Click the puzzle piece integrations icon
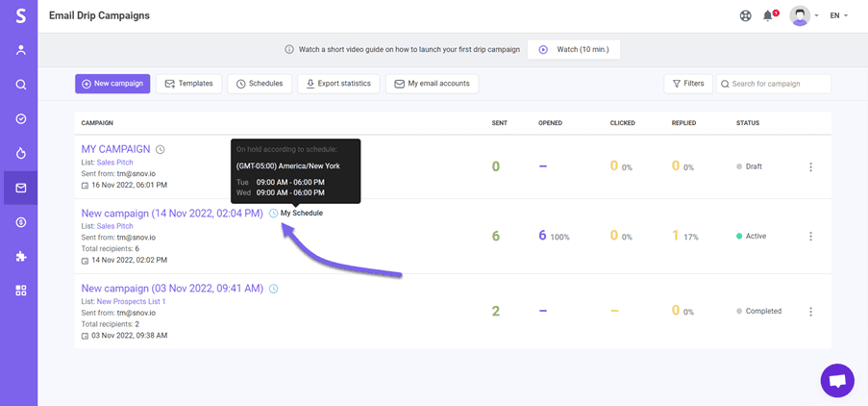The width and height of the screenshot is (868, 406). coord(20,257)
